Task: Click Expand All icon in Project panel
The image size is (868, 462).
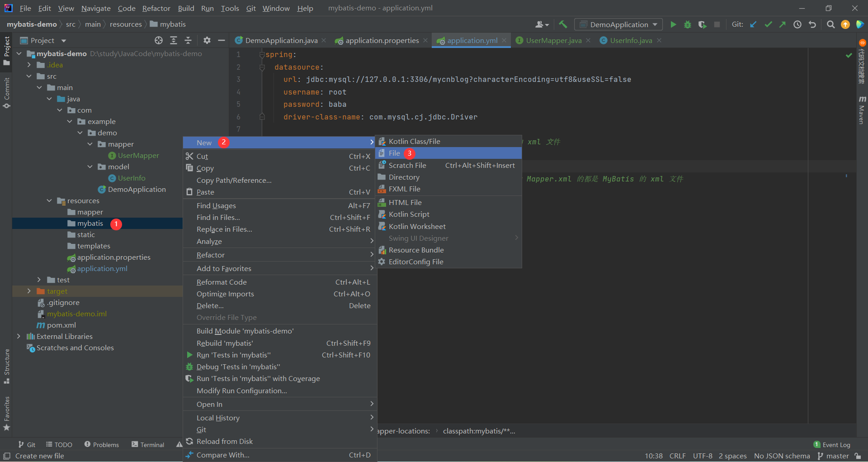Action: (x=174, y=40)
